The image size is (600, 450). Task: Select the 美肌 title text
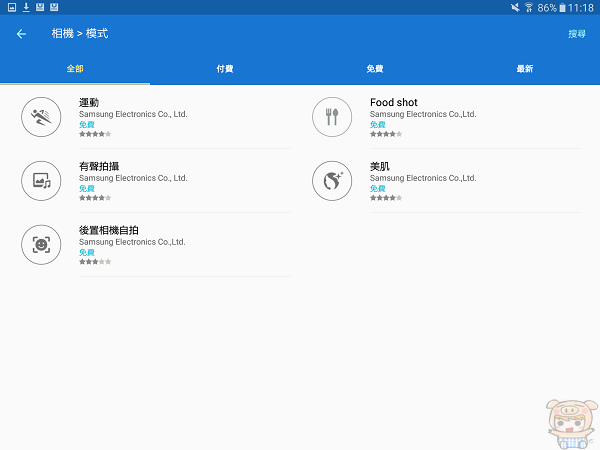point(380,166)
